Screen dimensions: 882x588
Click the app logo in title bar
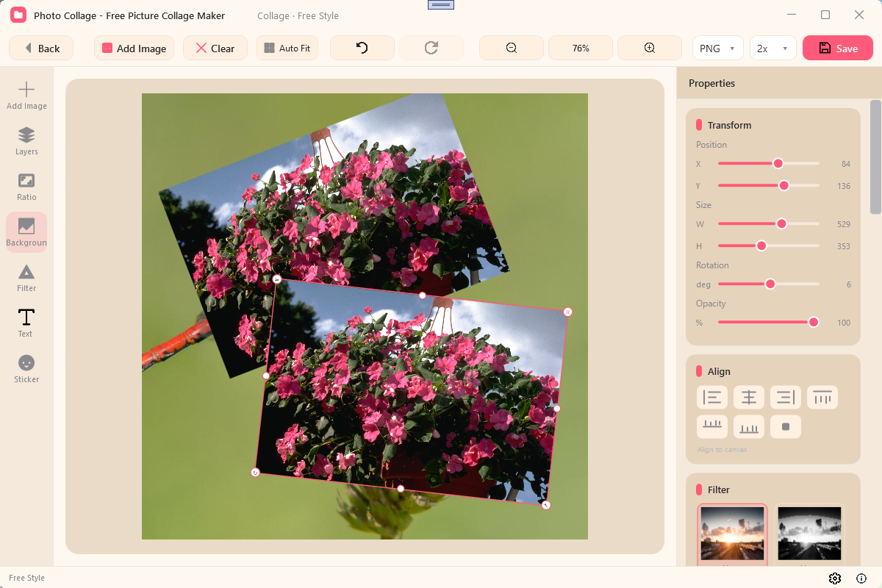(18, 15)
